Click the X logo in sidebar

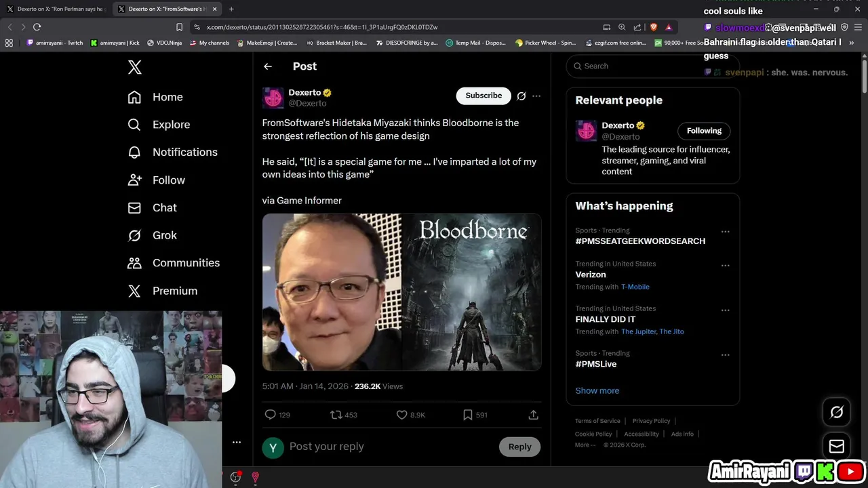tap(134, 67)
